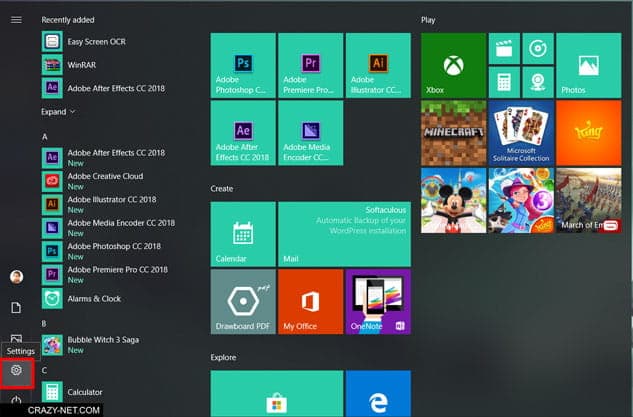The width and height of the screenshot is (633, 417).
Task: Launch Bubble Witch 3 Saga tile
Action: coord(521,201)
